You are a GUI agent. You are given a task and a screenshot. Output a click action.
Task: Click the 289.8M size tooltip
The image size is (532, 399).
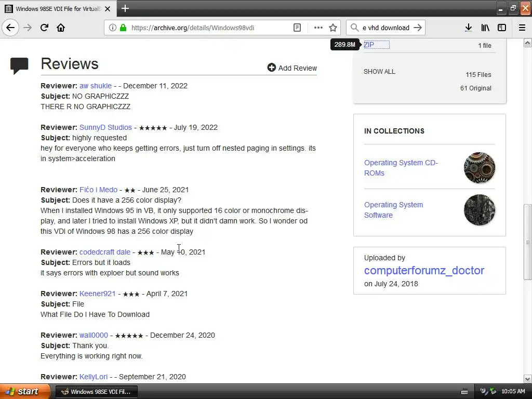point(345,45)
